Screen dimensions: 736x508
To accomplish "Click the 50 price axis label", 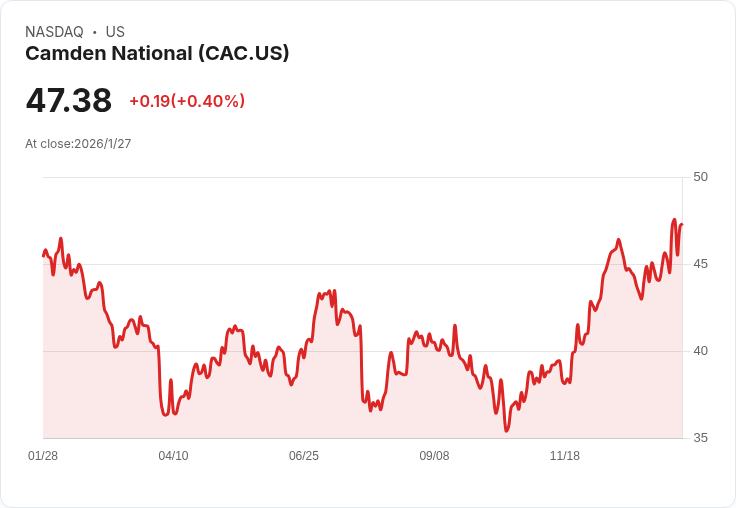I will pyautogui.click(x=700, y=177).
